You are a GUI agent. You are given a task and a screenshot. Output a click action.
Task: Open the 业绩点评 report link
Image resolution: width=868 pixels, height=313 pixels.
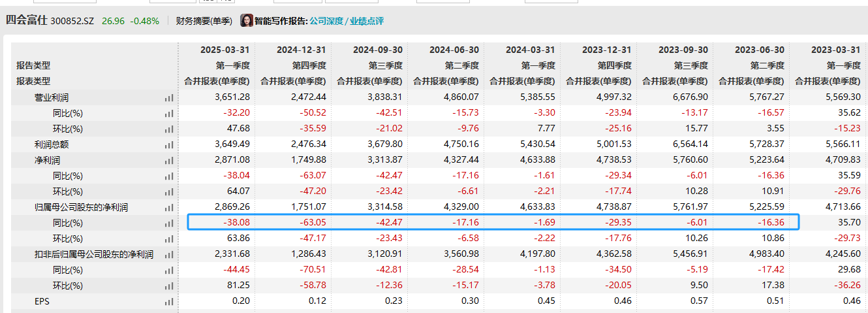pos(368,21)
